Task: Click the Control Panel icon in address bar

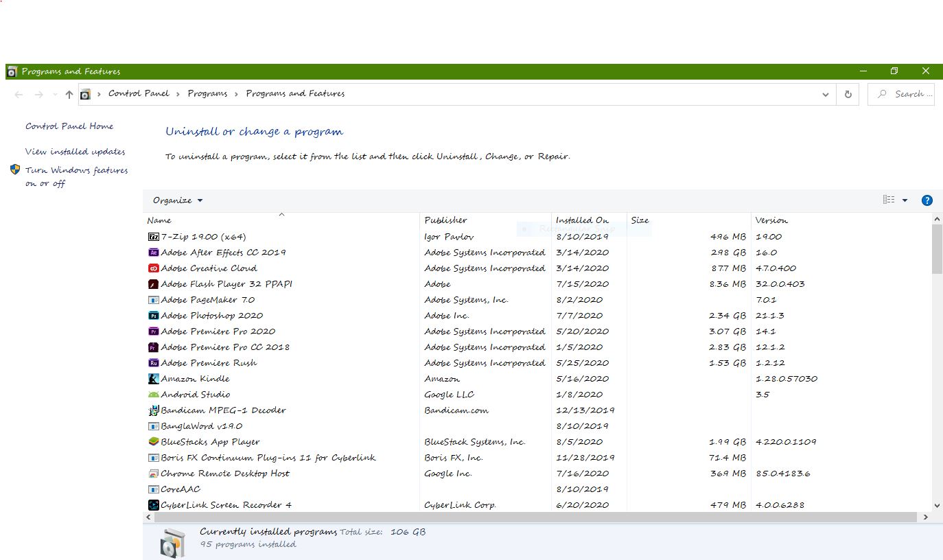Action: (x=85, y=95)
